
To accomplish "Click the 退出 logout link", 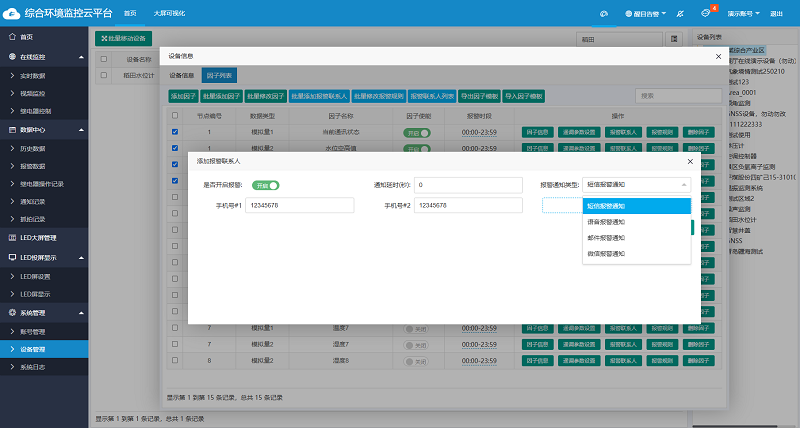I will pos(777,14).
